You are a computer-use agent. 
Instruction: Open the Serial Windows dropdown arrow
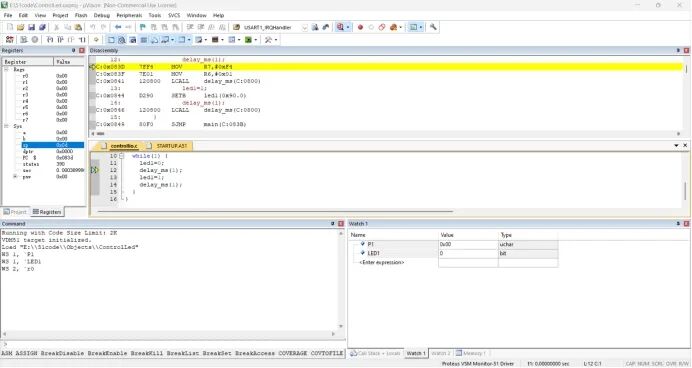[x=206, y=40]
